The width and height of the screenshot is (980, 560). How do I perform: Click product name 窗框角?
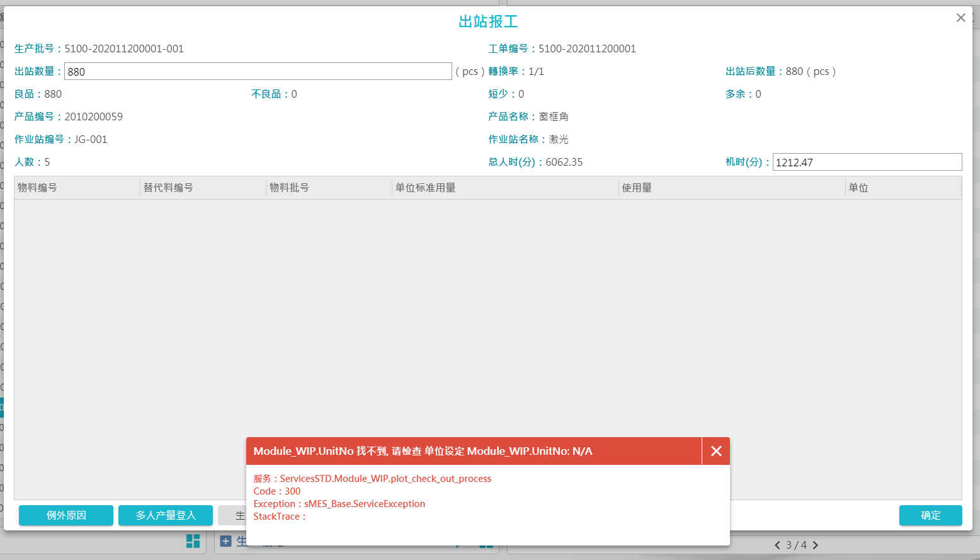554,117
